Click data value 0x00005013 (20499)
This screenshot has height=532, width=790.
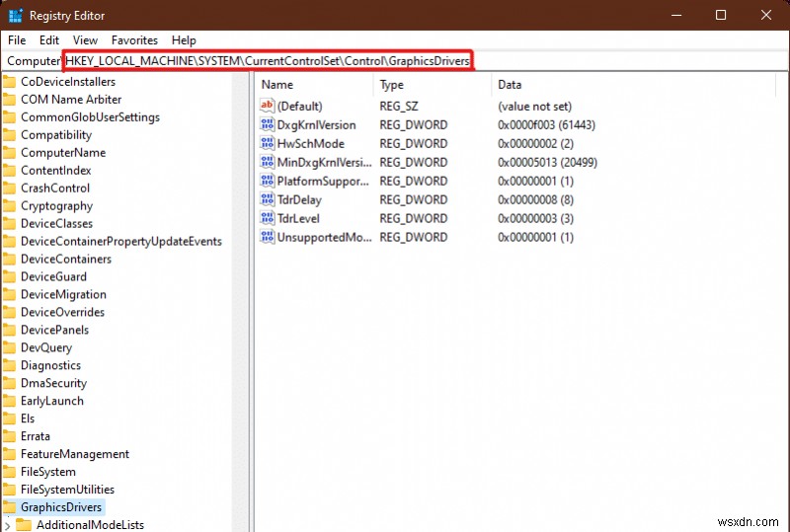pos(547,162)
